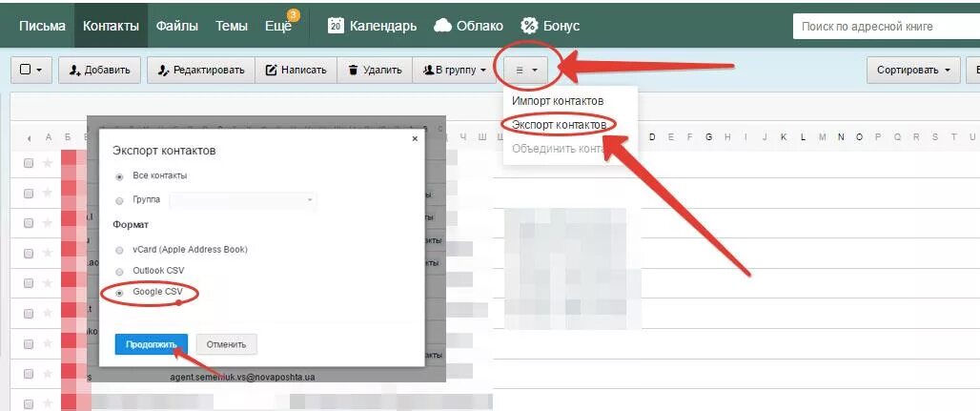Viewport: 980px width, 411px height.
Task: Filter contacts by letter P
Action: click(878, 137)
